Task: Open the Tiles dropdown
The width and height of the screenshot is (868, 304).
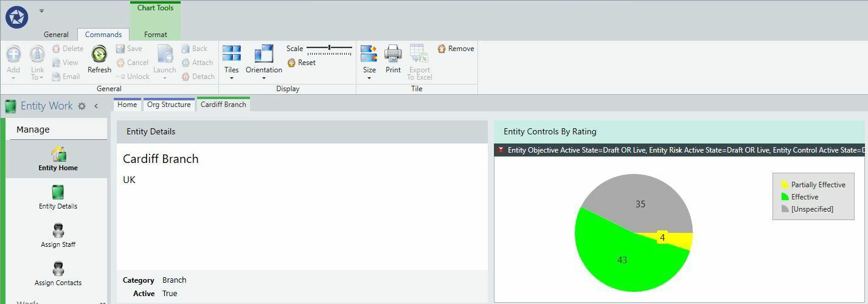Action: click(x=231, y=62)
